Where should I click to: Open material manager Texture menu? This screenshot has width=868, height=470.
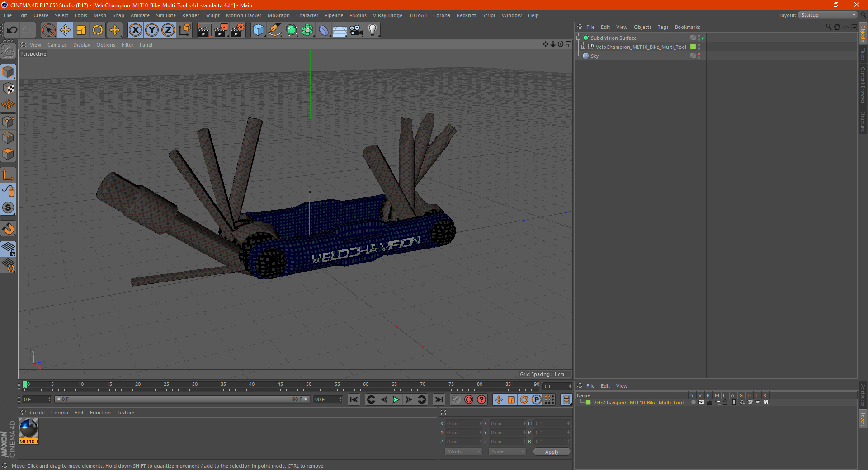pyautogui.click(x=126, y=413)
